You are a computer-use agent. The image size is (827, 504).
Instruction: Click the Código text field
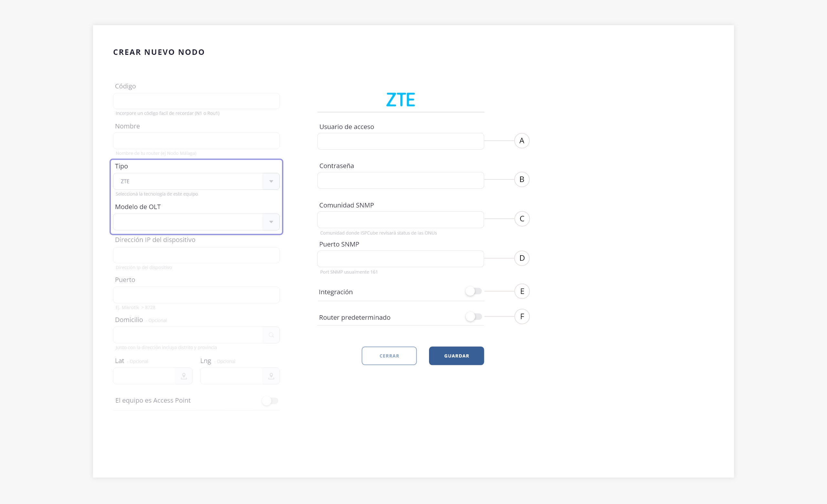196,101
